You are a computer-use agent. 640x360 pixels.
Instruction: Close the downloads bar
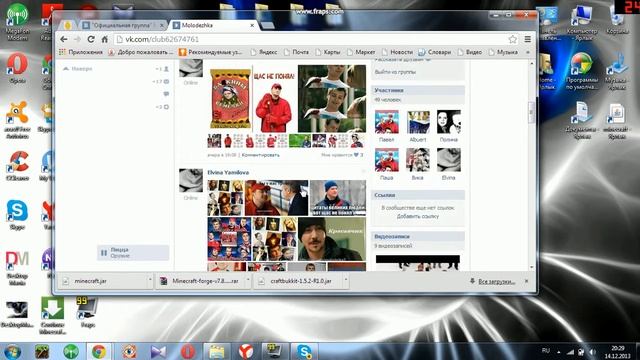pos(527,281)
